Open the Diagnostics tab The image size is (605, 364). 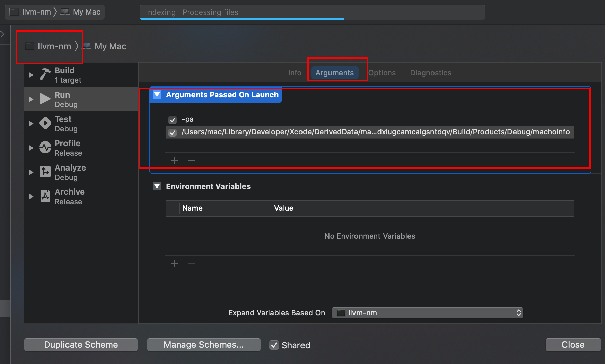coord(430,73)
